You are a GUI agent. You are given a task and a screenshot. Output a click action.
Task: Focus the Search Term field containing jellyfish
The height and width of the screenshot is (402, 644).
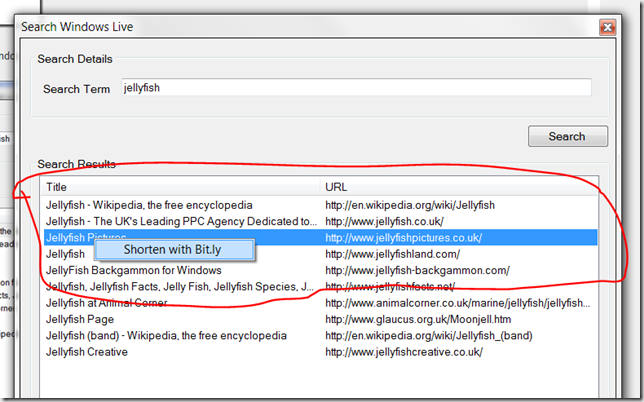[356, 87]
